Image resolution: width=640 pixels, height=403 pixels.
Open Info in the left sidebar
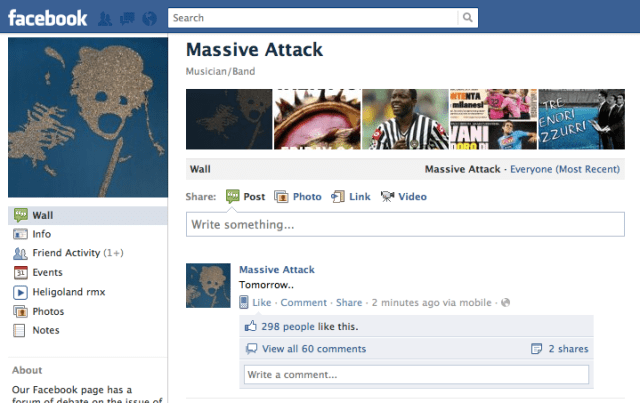pos(41,234)
